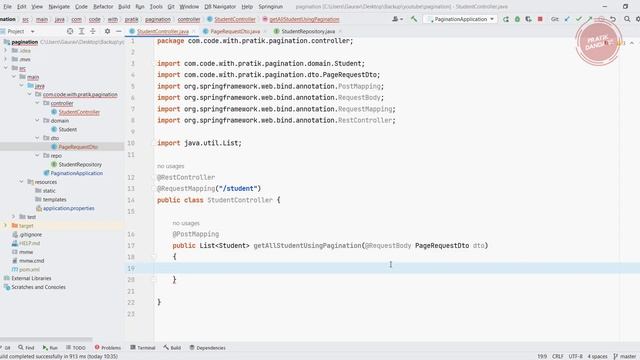Image resolution: width=640 pixels, height=360 pixels.
Task: Hide the Project tool window with minus icon
Action: pyautogui.click(x=118, y=31)
